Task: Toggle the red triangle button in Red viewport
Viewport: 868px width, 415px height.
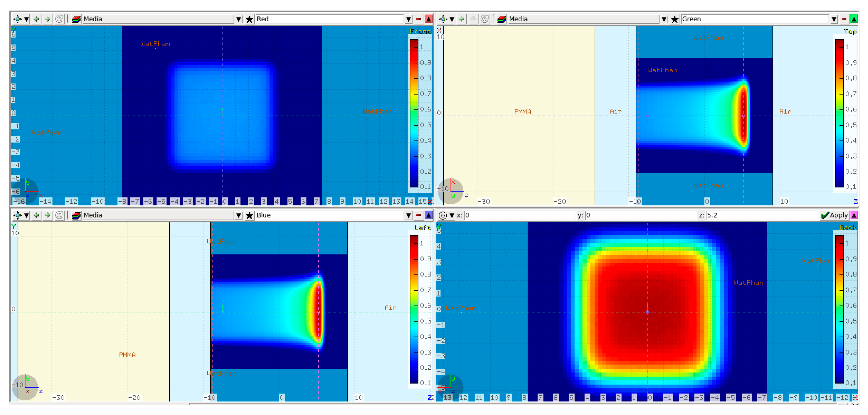Action: (429, 19)
